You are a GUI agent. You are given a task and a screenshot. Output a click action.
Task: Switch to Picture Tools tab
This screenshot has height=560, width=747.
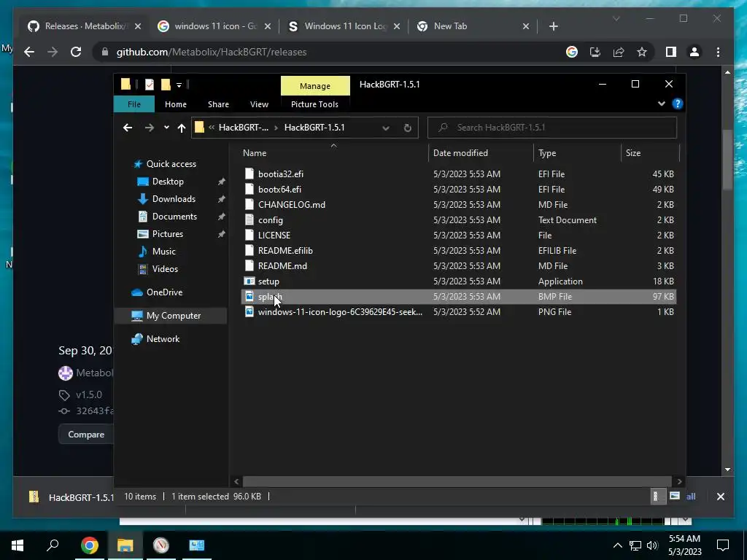314,104
